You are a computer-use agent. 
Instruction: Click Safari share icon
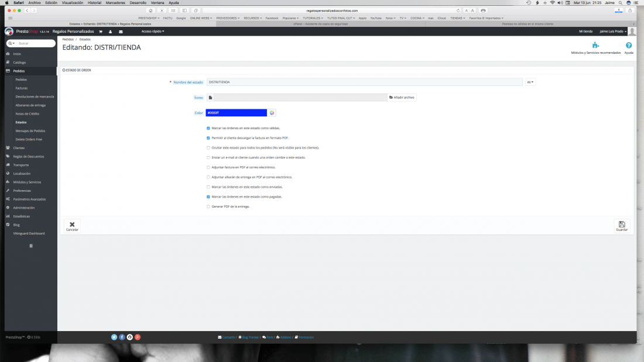coord(629,11)
